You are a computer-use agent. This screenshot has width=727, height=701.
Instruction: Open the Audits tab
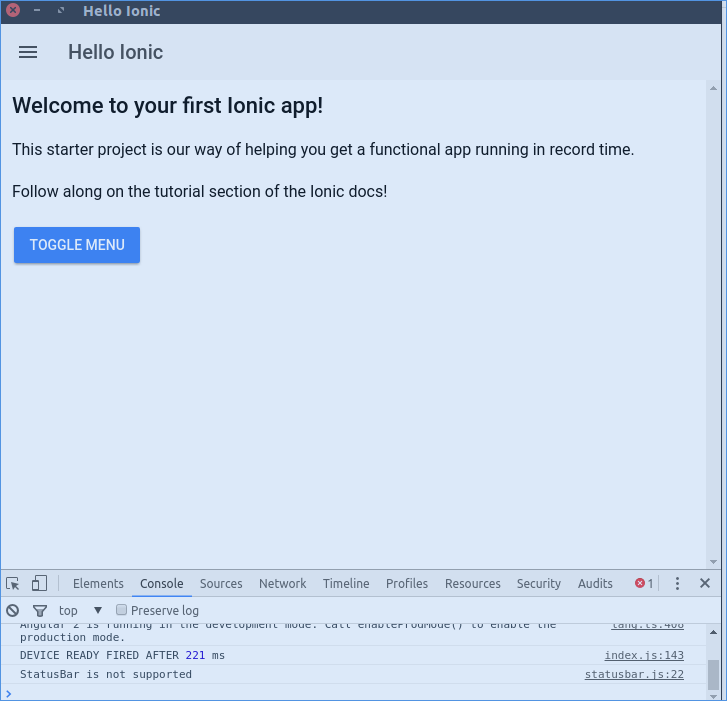[595, 583]
